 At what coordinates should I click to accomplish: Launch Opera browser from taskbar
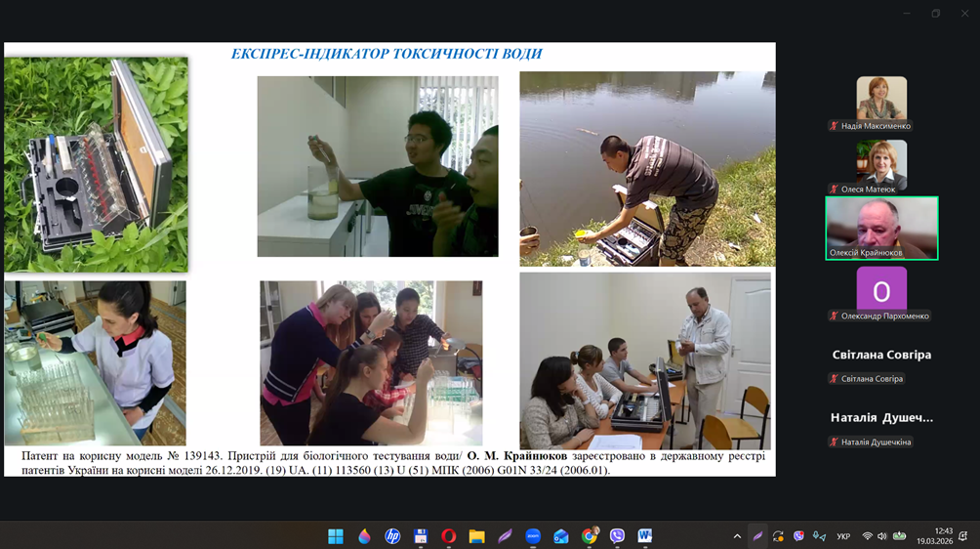coord(449,535)
